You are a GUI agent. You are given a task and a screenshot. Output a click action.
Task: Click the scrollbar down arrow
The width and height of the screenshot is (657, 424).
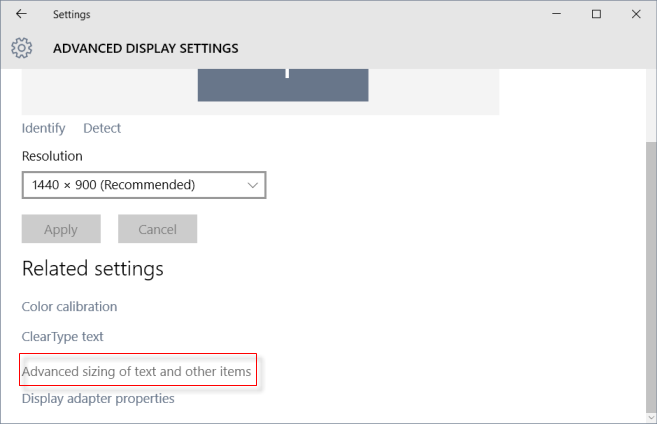[651, 417]
